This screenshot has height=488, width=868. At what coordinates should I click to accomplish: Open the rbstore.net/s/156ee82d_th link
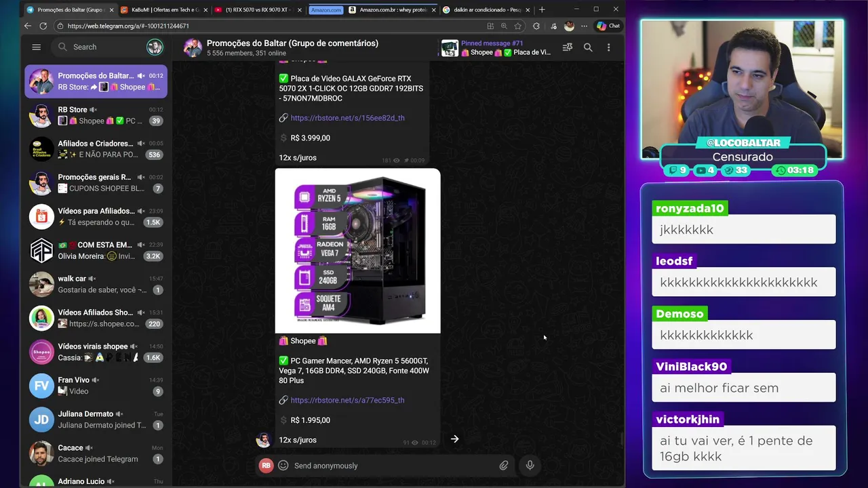[x=347, y=118]
